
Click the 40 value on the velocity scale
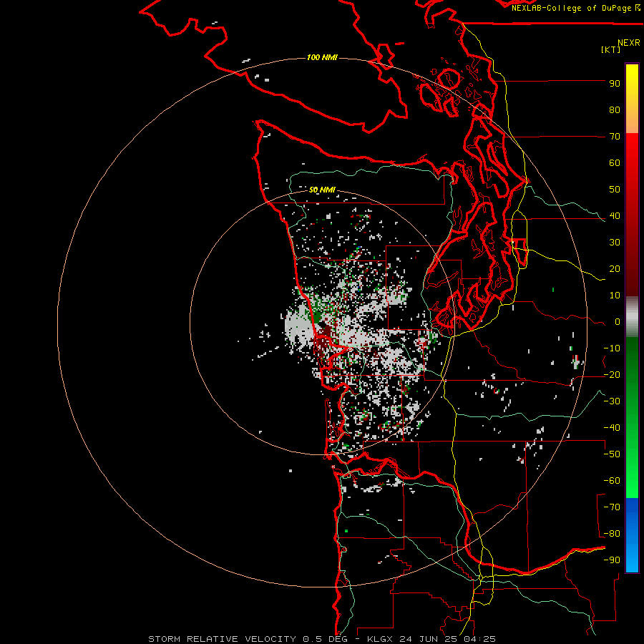615,216
